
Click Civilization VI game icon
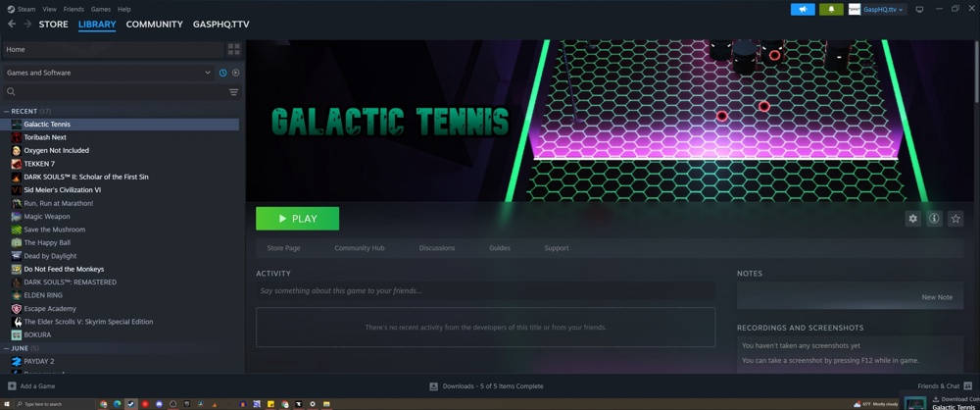tap(17, 189)
